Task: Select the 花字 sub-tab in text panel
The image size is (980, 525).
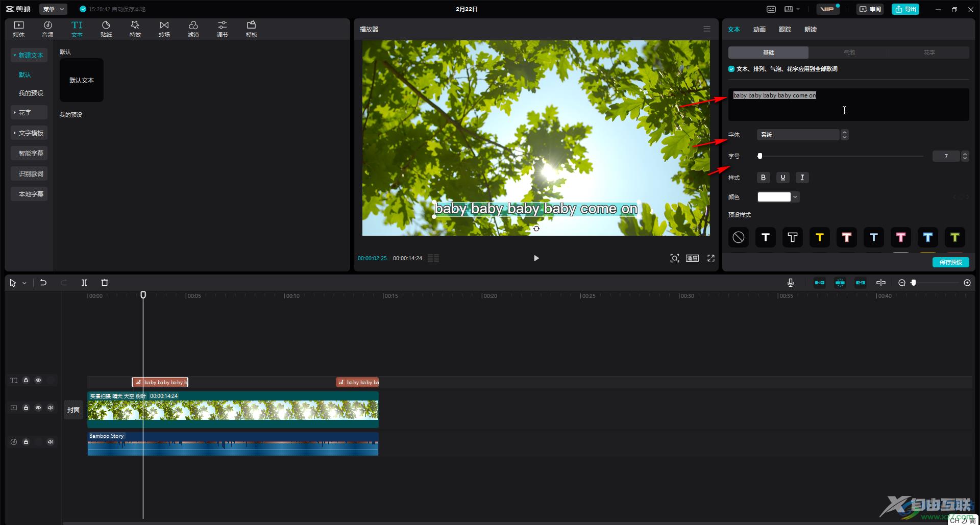Action: point(929,53)
